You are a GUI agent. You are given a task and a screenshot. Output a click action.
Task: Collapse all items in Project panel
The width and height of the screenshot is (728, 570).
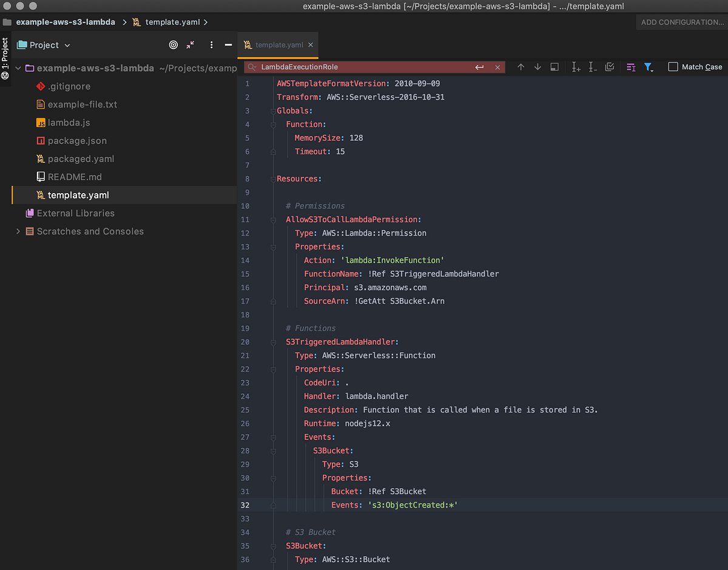click(190, 45)
